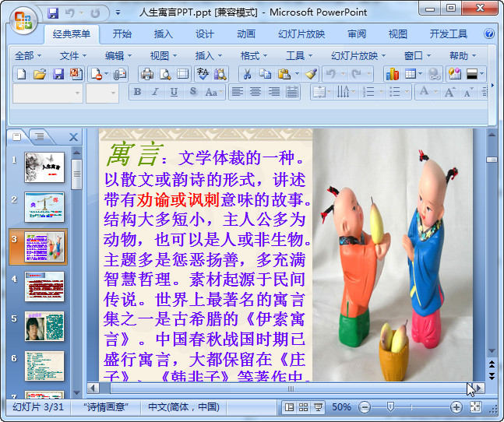
Task: Switch to Slide Sorter view in status bar
Action: pyautogui.click(x=304, y=407)
